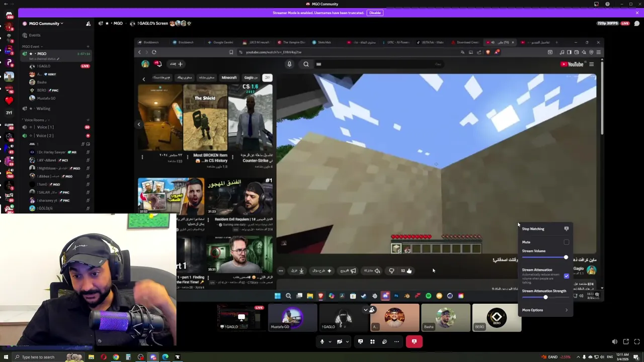The width and height of the screenshot is (644, 362).
Task: Edit the 'Set a channel status' text
Action: (x=44, y=59)
